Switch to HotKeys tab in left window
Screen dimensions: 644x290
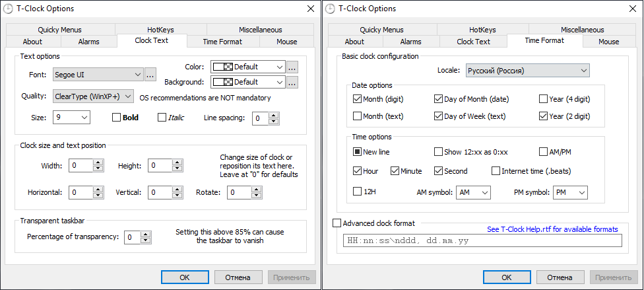[160, 30]
